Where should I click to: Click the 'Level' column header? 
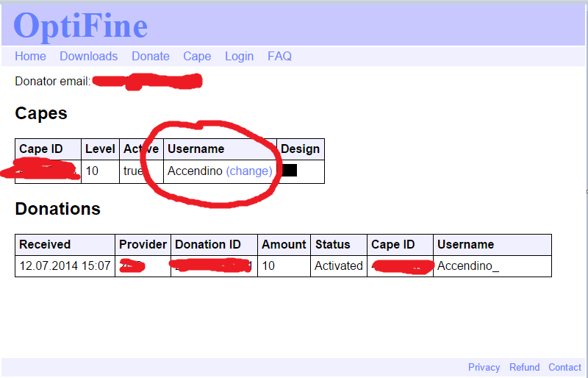pos(100,149)
